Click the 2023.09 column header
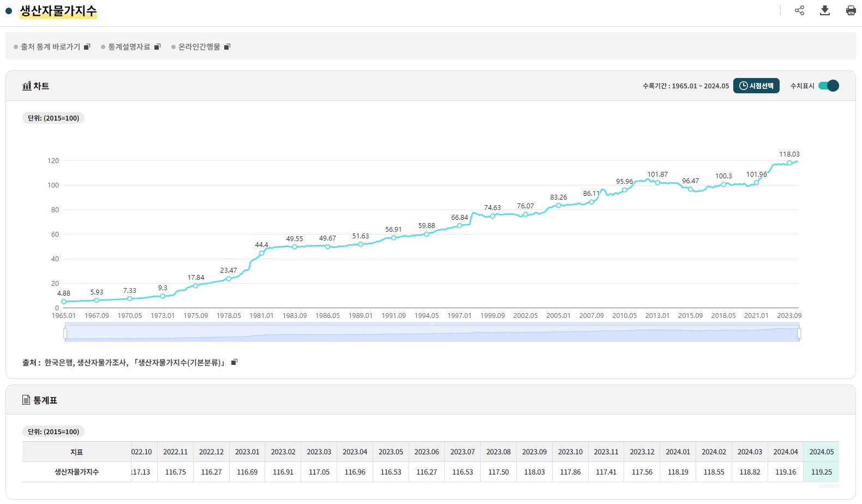Image resolution: width=862 pixels, height=504 pixels. 534,452
